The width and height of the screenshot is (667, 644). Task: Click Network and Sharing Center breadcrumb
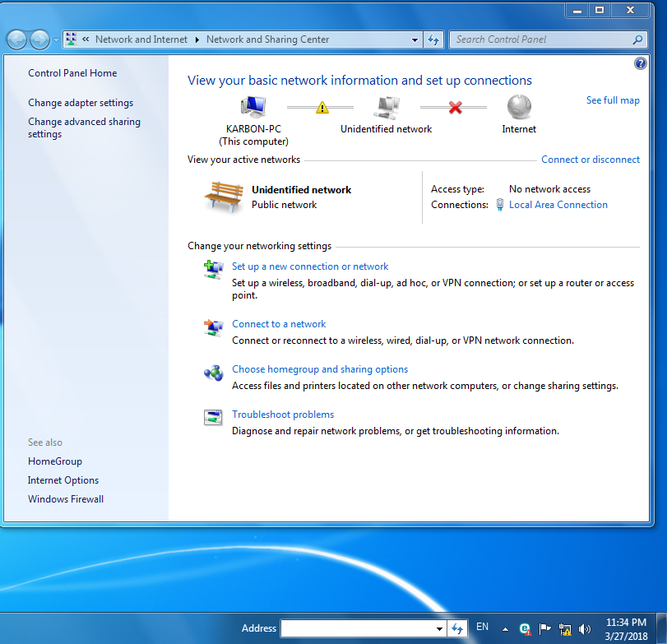tap(267, 39)
